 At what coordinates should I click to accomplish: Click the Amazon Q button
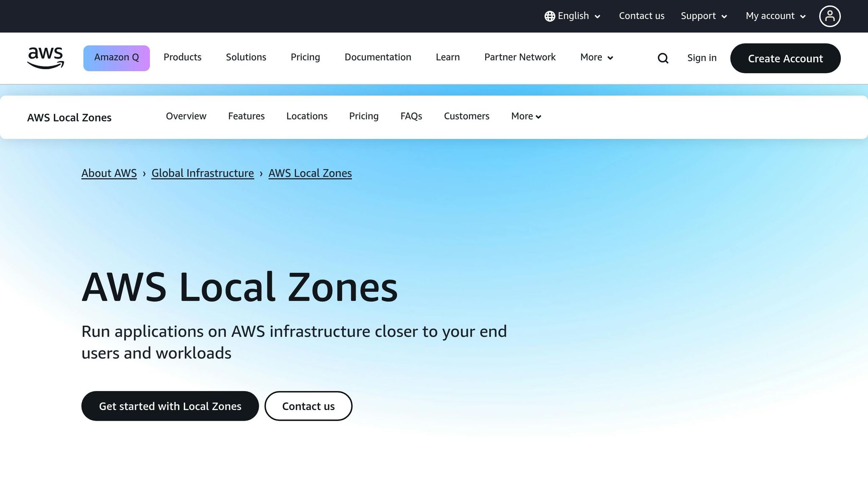117,58
